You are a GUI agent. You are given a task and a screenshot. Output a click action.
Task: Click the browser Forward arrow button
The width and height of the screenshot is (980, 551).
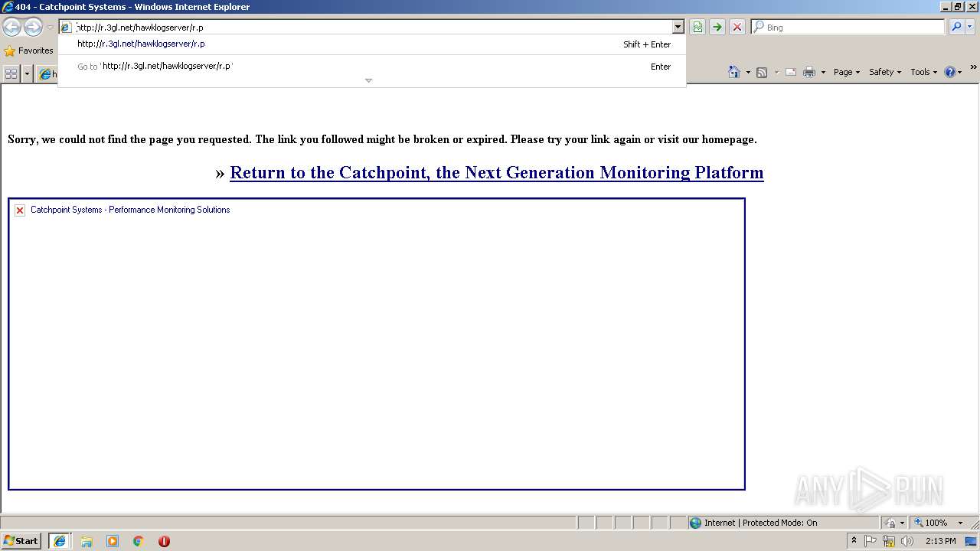point(33,28)
